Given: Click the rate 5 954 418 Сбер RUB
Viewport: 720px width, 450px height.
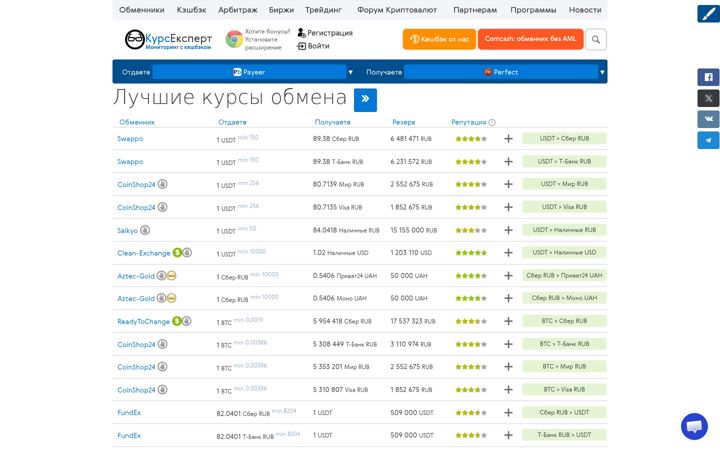Looking at the screenshot, I should tap(342, 321).
